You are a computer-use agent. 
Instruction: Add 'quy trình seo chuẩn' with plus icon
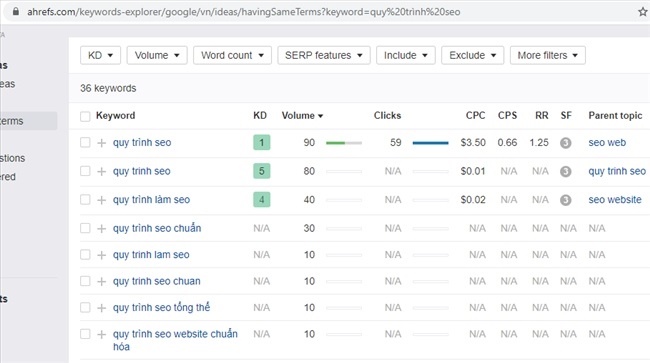(102, 229)
